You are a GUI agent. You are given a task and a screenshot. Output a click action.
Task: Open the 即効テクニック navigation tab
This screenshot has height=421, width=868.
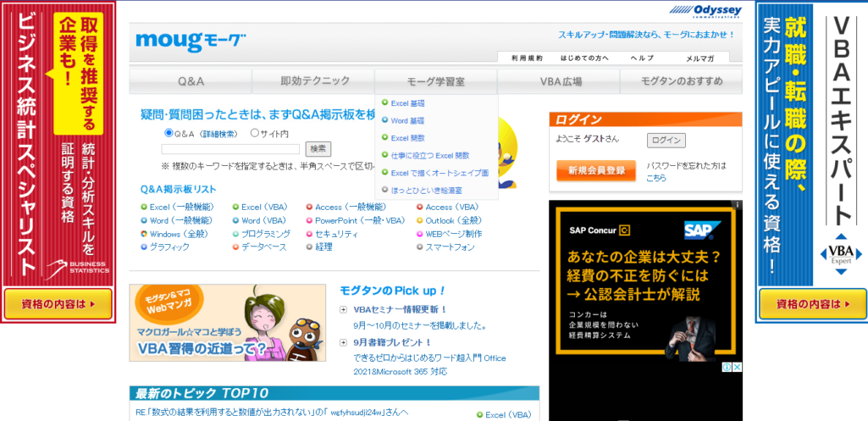tap(314, 81)
